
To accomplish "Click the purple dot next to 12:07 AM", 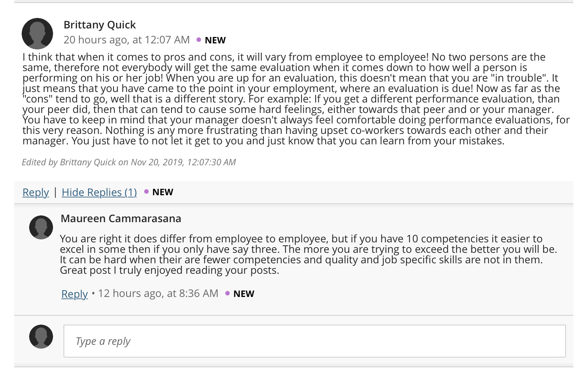I will [199, 40].
